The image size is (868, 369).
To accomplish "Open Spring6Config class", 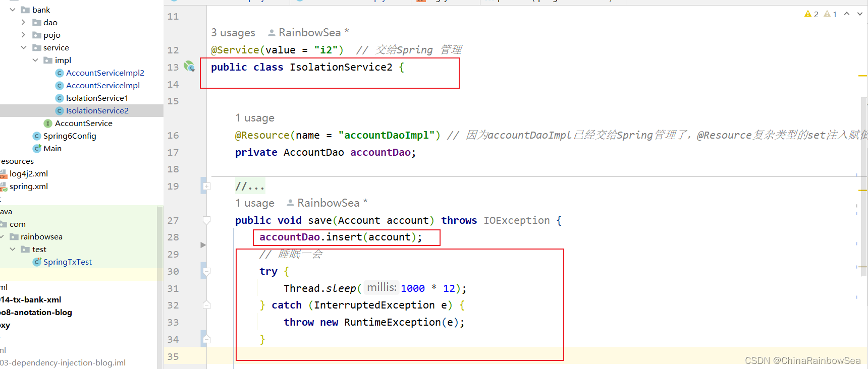I will [x=70, y=136].
